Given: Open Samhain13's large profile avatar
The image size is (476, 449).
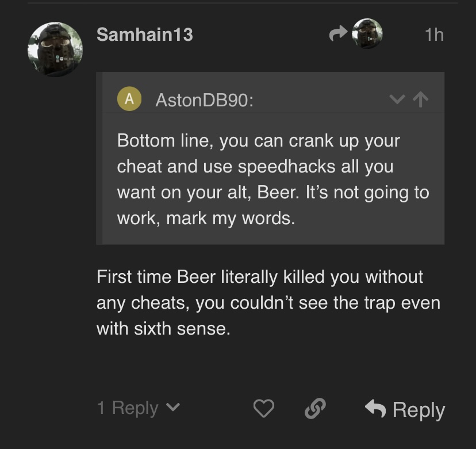Looking at the screenshot, I should point(55,49).
